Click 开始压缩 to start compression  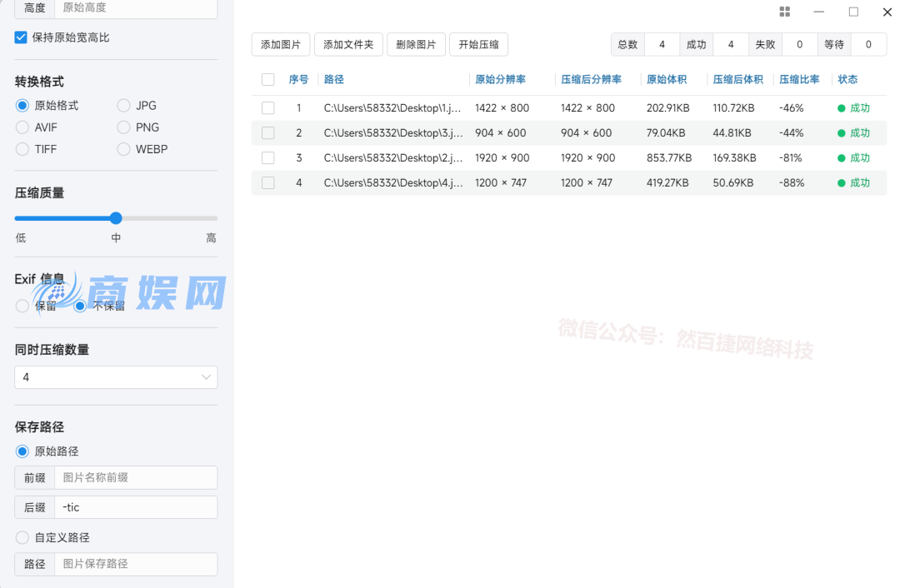tap(478, 44)
